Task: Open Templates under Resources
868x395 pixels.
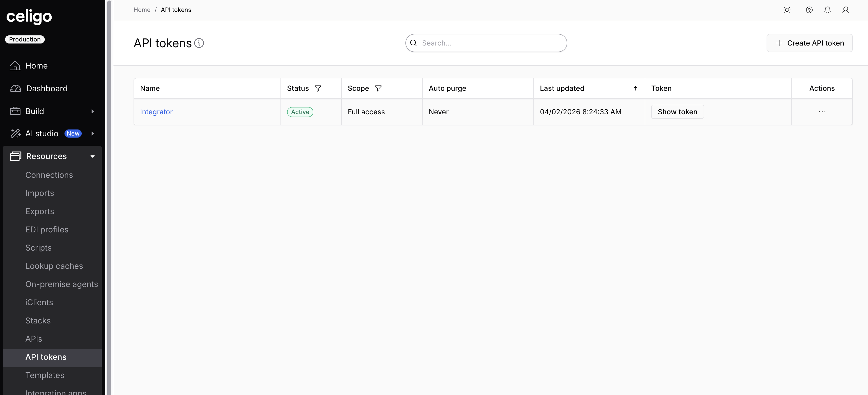Action: (45, 375)
